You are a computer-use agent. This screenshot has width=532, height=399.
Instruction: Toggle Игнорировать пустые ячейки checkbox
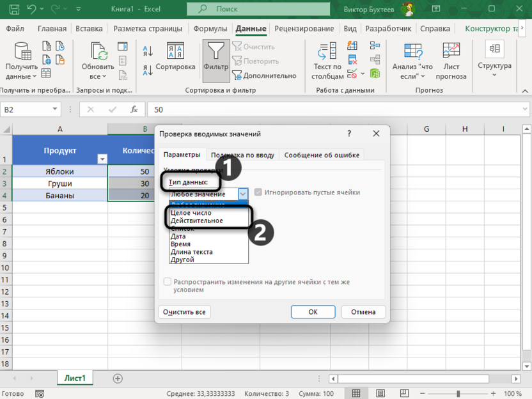(258, 192)
